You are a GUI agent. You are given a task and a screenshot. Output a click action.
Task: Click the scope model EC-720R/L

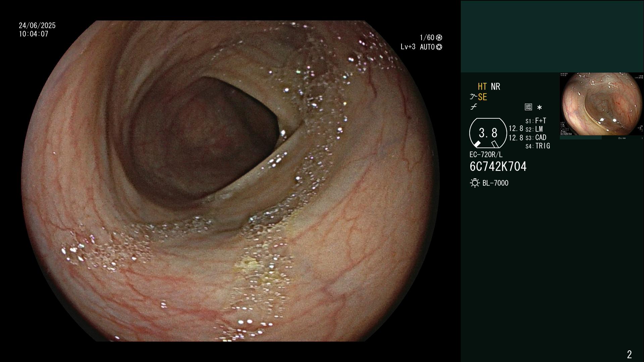(486, 155)
